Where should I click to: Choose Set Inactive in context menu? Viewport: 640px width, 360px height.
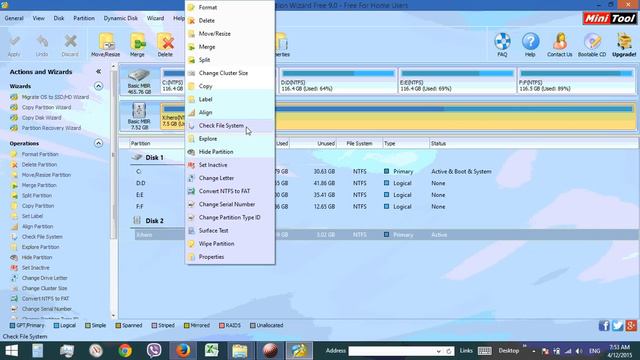(230, 165)
